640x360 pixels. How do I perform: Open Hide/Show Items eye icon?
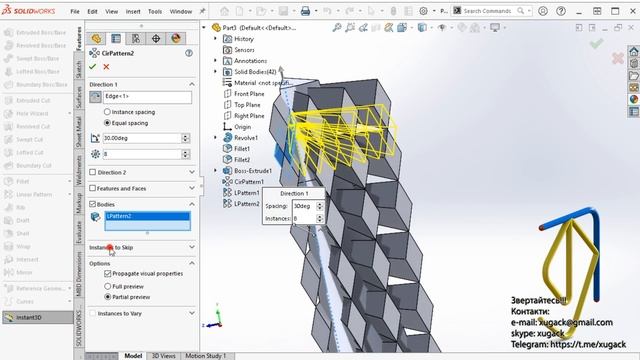(x=442, y=28)
